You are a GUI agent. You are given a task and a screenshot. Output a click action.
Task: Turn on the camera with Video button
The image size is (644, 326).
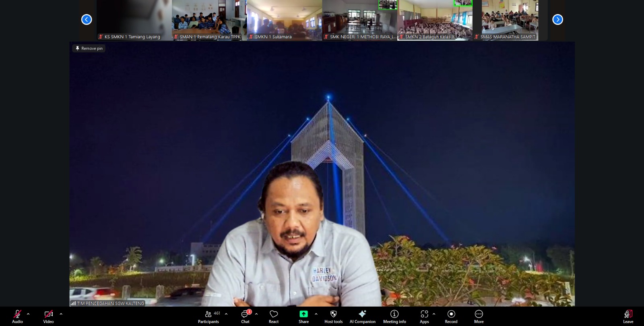(48, 316)
